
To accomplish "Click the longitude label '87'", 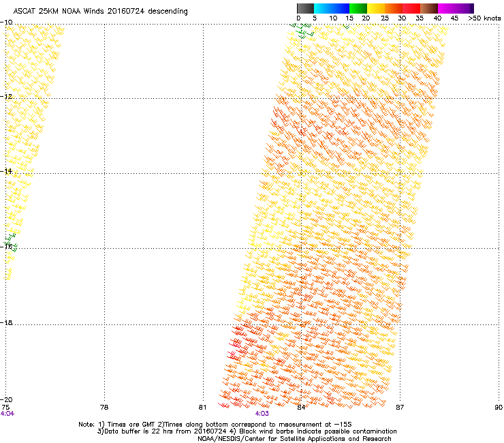I will pyautogui.click(x=400, y=408).
